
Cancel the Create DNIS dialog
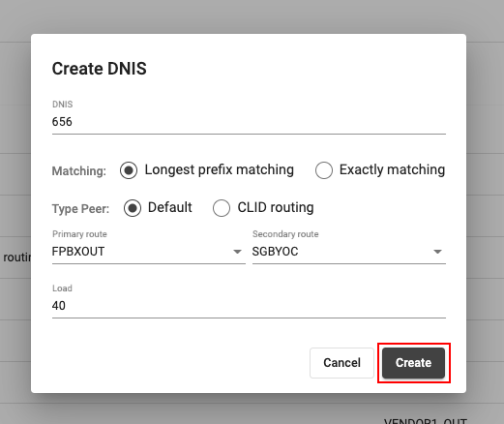click(x=341, y=363)
